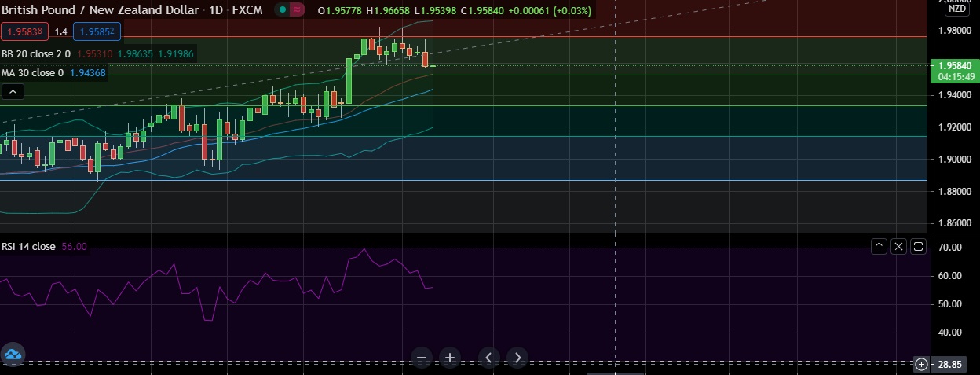The image size is (980, 375).
Task: Click the BB upper value 1.98635
Action: 136,54
